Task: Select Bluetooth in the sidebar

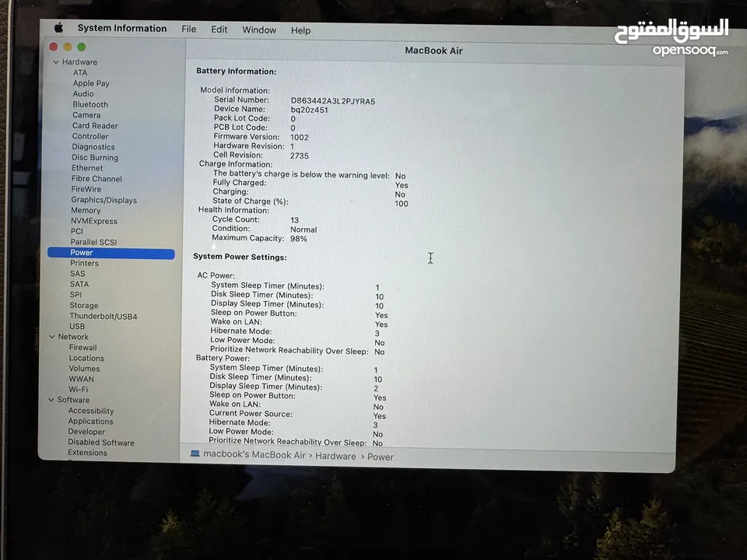Action: coord(90,104)
